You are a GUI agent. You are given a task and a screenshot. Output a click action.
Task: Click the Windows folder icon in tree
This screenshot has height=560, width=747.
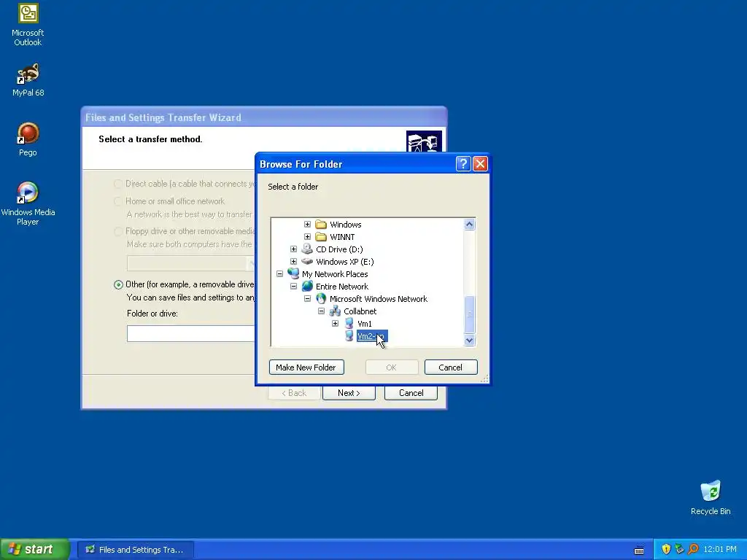[321, 225]
